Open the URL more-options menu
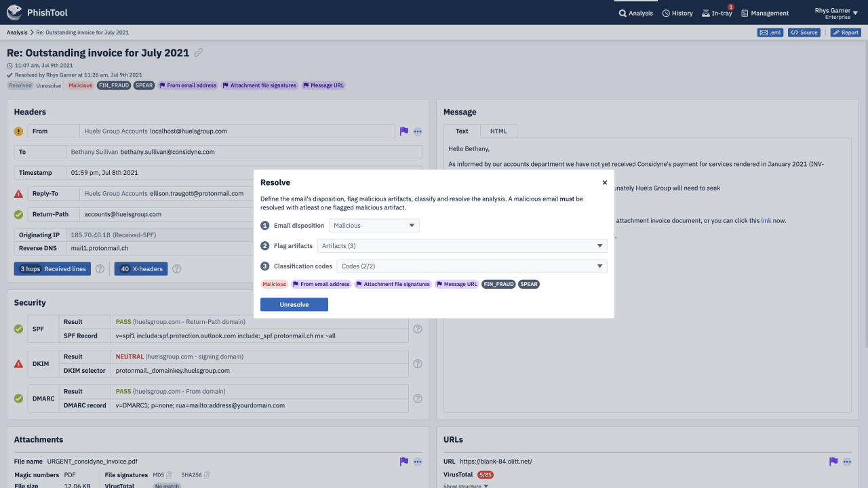Screen dimensions: 868x488 847,462
